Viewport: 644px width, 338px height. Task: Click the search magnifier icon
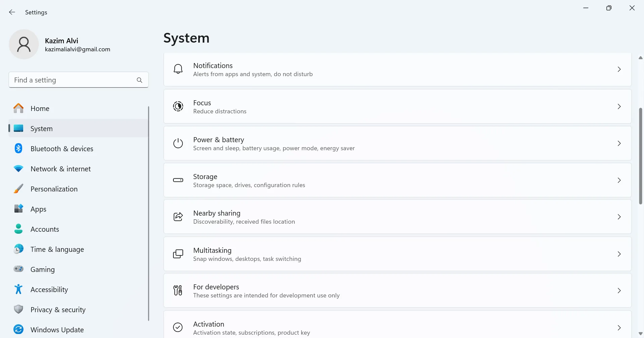click(140, 80)
